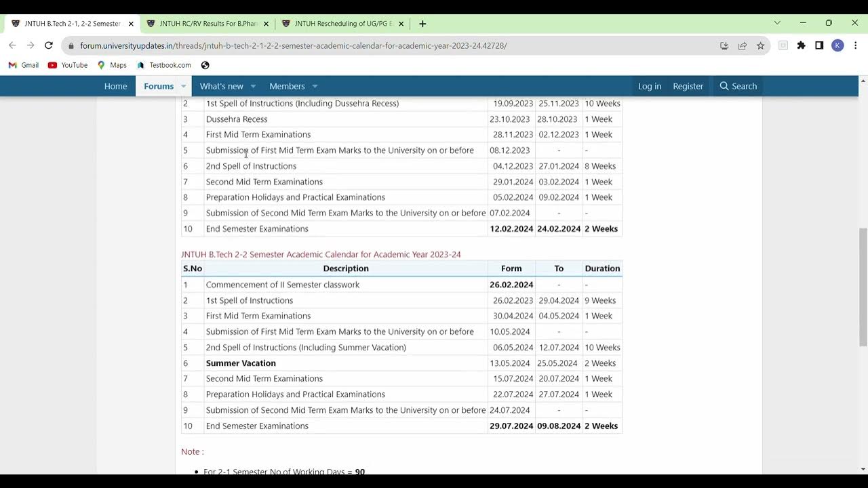The width and height of the screenshot is (868, 488).
Task: Open the tab search chevron
Action: click(x=777, y=23)
